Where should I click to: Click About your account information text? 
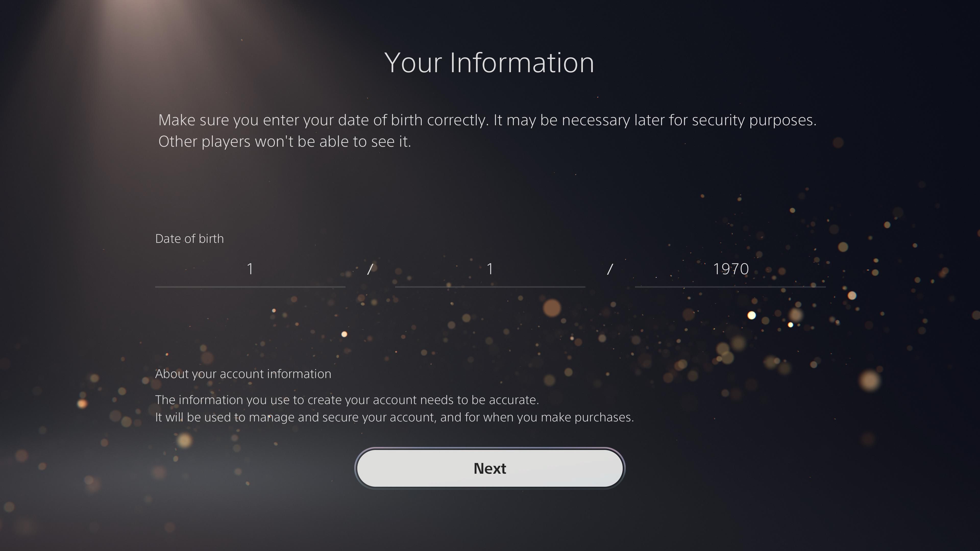[x=243, y=374]
